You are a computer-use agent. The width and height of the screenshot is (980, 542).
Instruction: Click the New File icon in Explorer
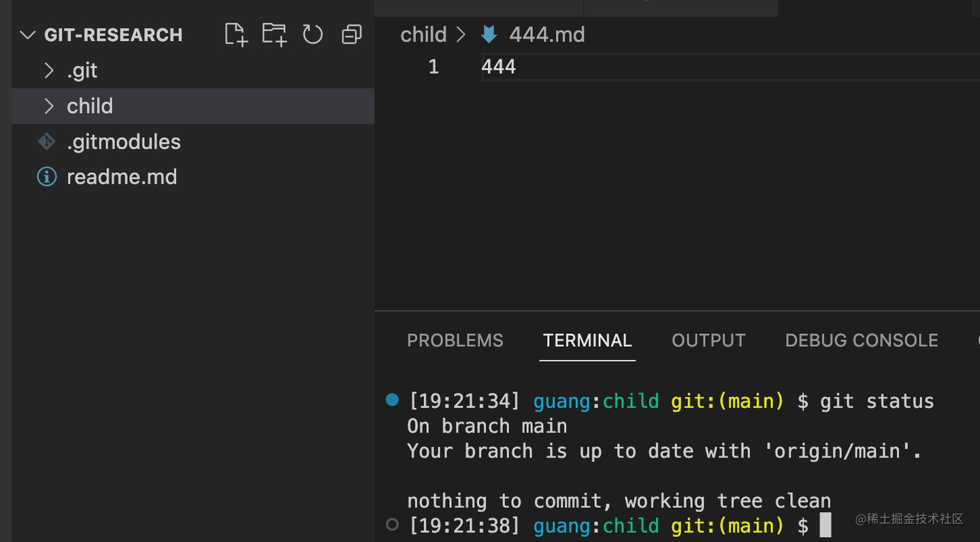[x=235, y=34]
